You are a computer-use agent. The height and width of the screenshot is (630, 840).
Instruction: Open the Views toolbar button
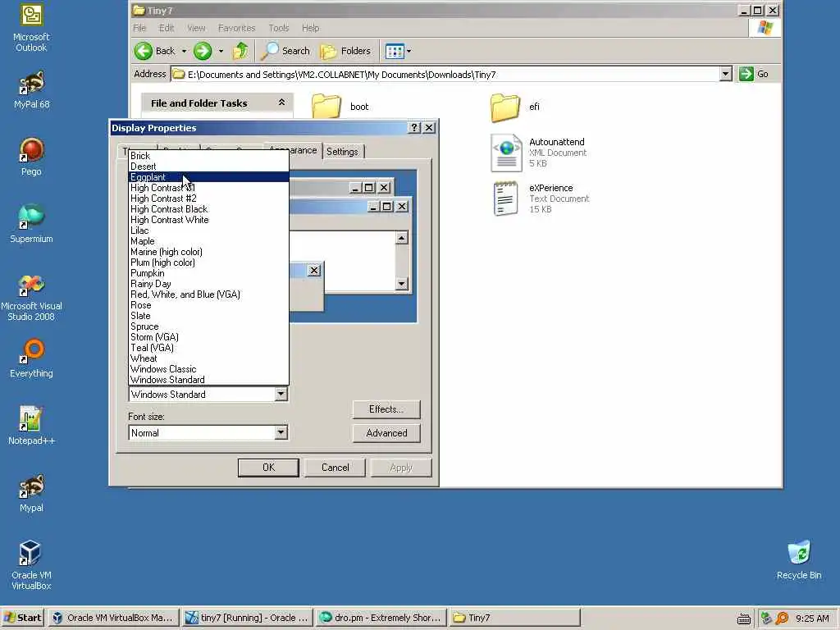pyautogui.click(x=395, y=52)
